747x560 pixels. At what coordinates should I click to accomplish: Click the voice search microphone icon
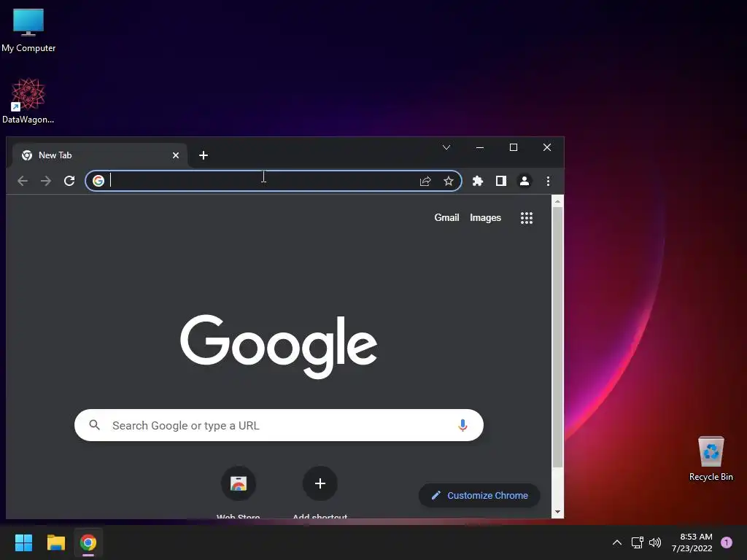(x=462, y=425)
